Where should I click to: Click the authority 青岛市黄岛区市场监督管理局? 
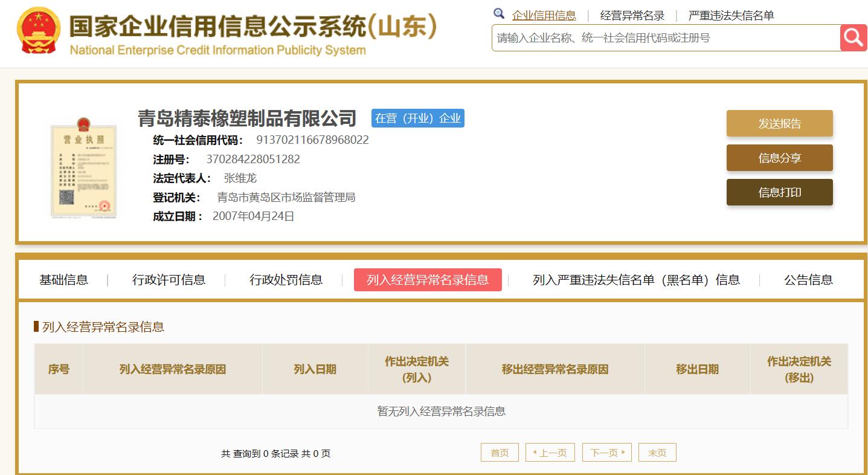[x=286, y=198]
